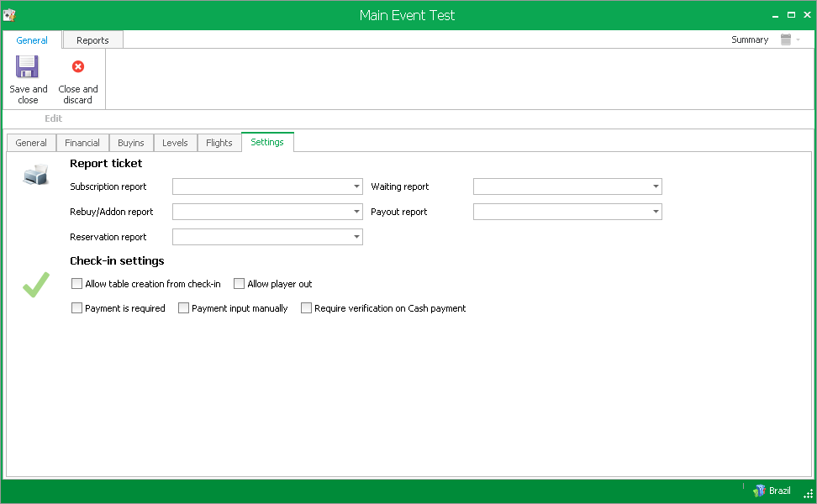Open the Subscription report dropdown
The image size is (817, 504).
click(x=357, y=186)
